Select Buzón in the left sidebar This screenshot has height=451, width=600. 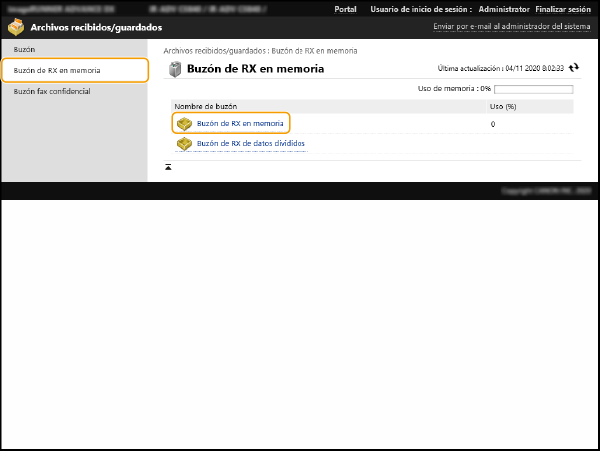tap(24, 49)
